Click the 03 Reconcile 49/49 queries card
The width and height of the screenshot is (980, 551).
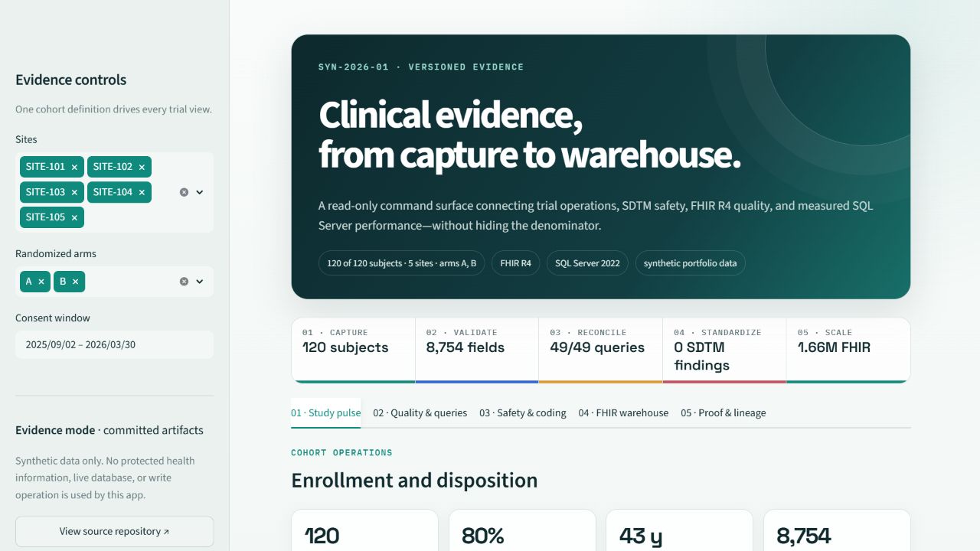(600, 350)
